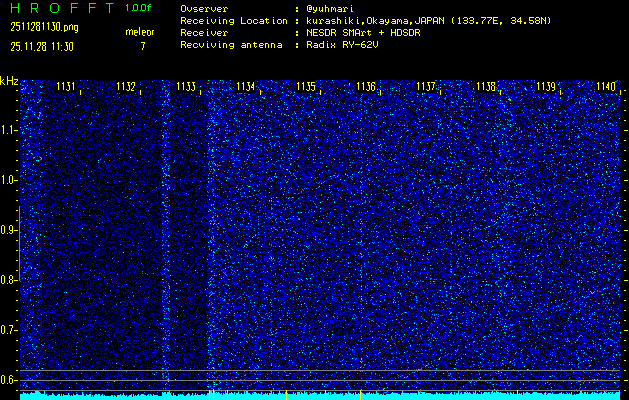
Task: Click the 1139 time label
Action: 546,87
